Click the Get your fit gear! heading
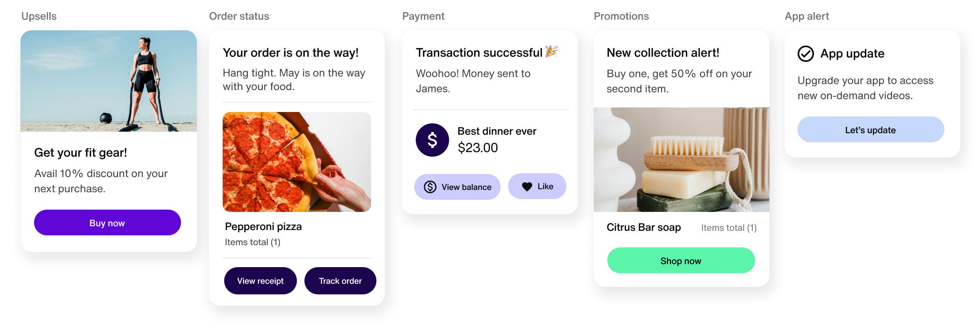This screenshot has height=336, width=980. point(81,153)
